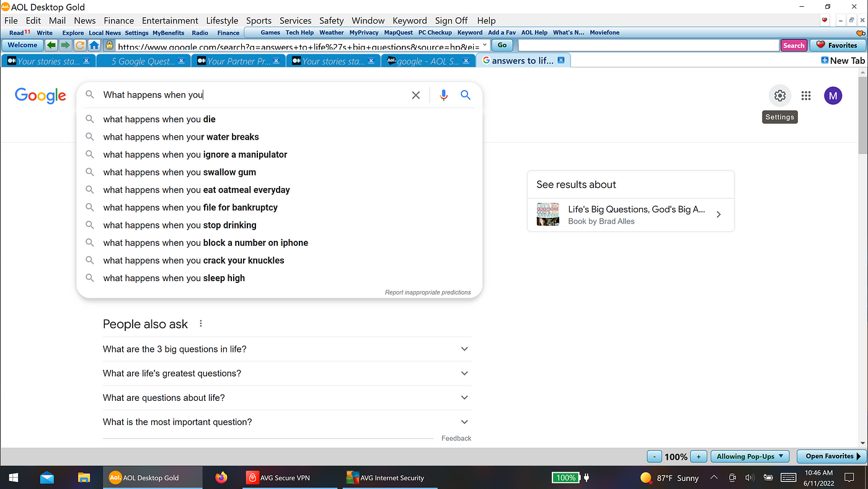Zoom in with the plus button
This screenshot has height=489, width=868.
[x=699, y=456]
